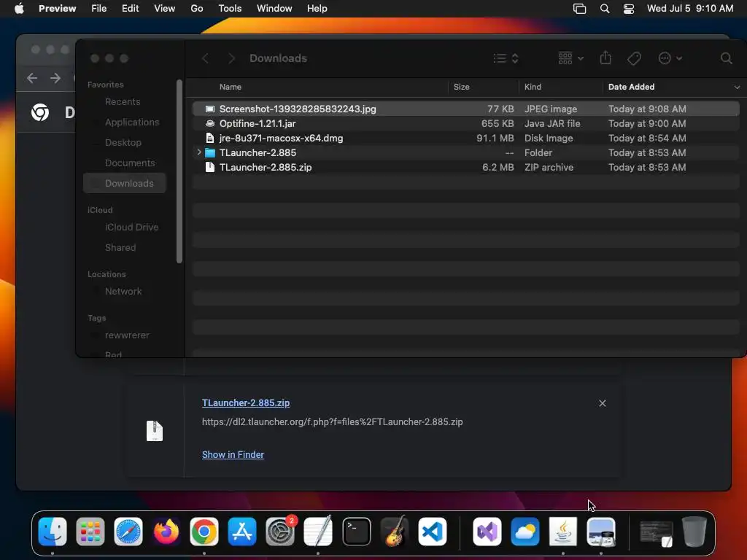The width and height of the screenshot is (747, 560).
Task: Open the Group By dropdown in Finder
Action: 570,58
